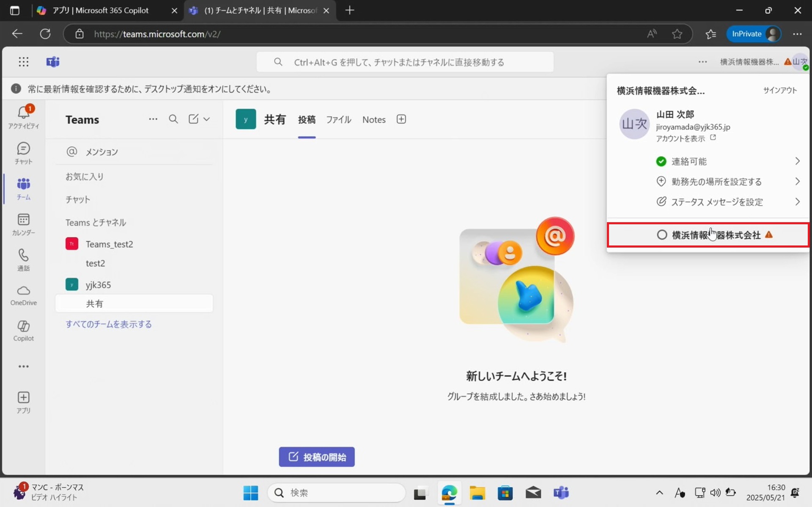This screenshot has height=507, width=812.
Task: Click the Teams logo icon in header
Action: click(x=53, y=62)
